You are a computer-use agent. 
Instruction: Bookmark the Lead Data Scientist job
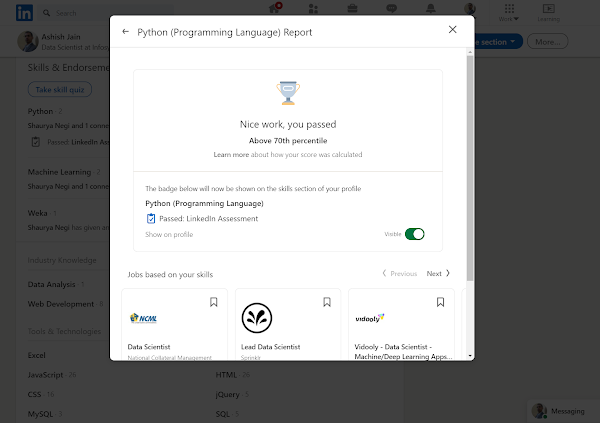pyautogui.click(x=327, y=302)
